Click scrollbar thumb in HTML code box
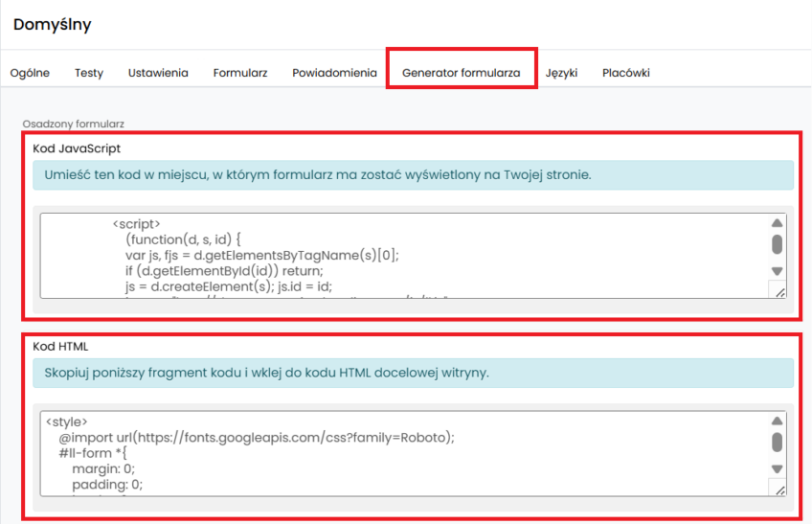This screenshot has height=524, width=812. pos(778,442)
